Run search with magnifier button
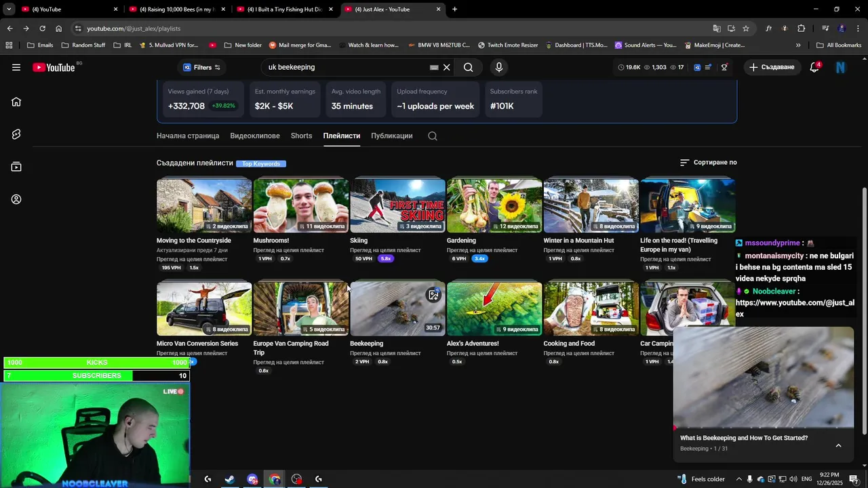 469,67
